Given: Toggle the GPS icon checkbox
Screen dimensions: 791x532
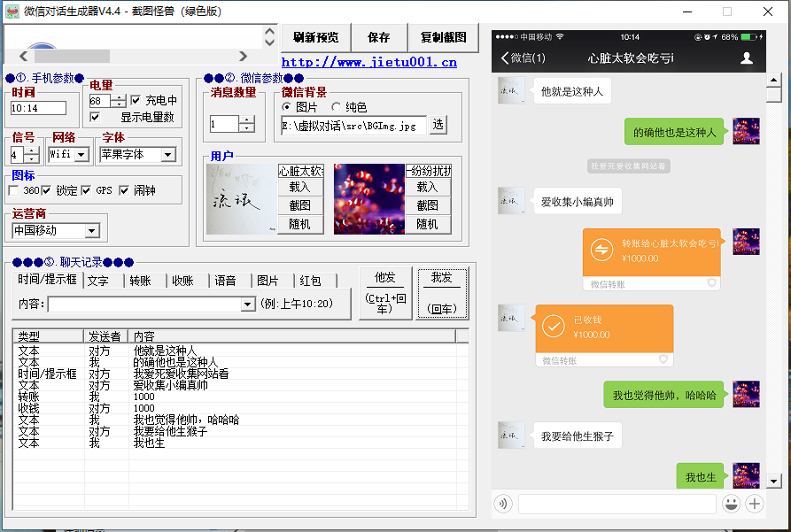Looking at the screenshot, I should tap(86, 190).
